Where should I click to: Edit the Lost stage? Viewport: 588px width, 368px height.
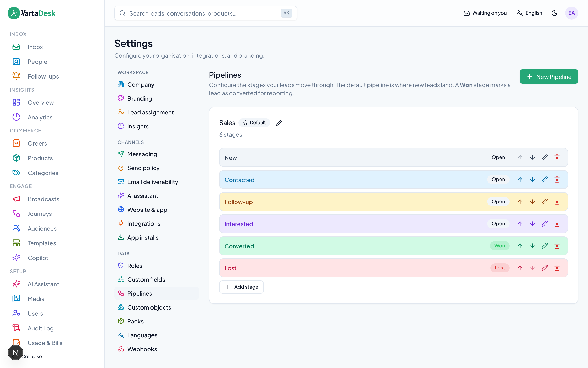click(x=545, y=268)
